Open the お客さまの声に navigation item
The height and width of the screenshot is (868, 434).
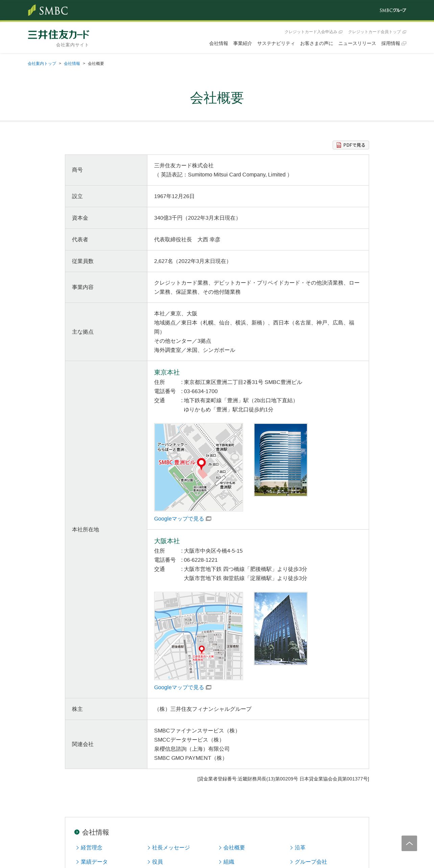tap(316, 43)
